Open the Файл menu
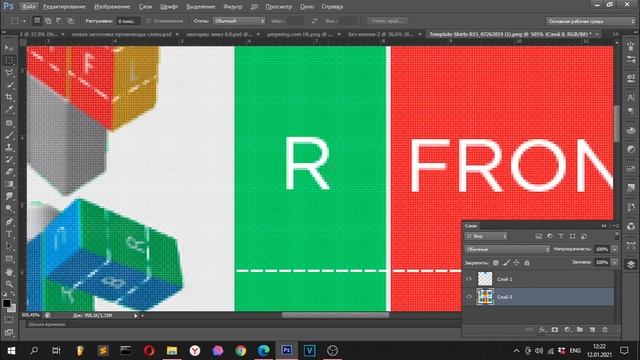Screen dimensions: 640x360 pos(28,7)
